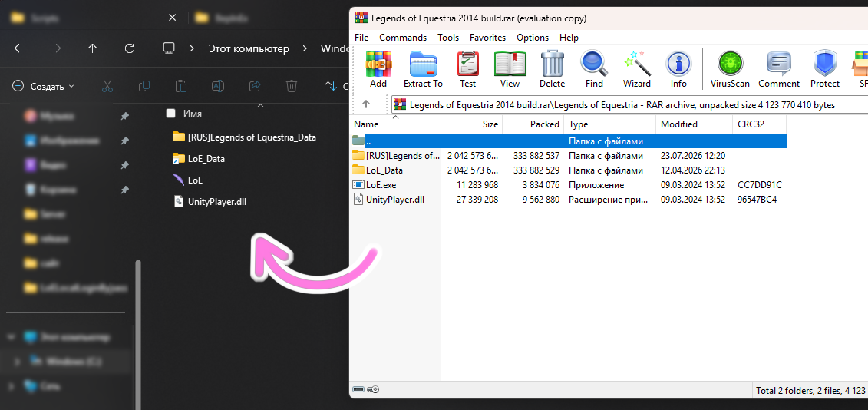Click CRC32 value CC7DD91C

click(760, 184)
